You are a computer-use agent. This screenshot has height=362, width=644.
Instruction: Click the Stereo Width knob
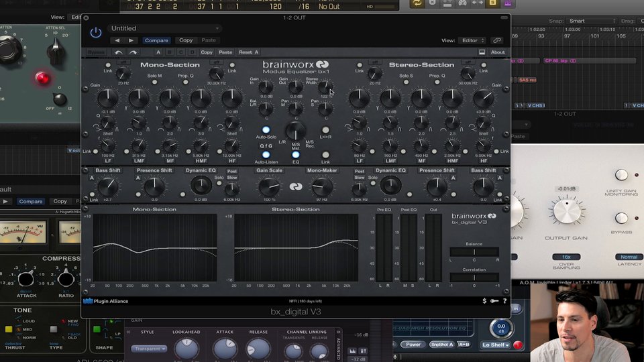[x=325, y=86]
